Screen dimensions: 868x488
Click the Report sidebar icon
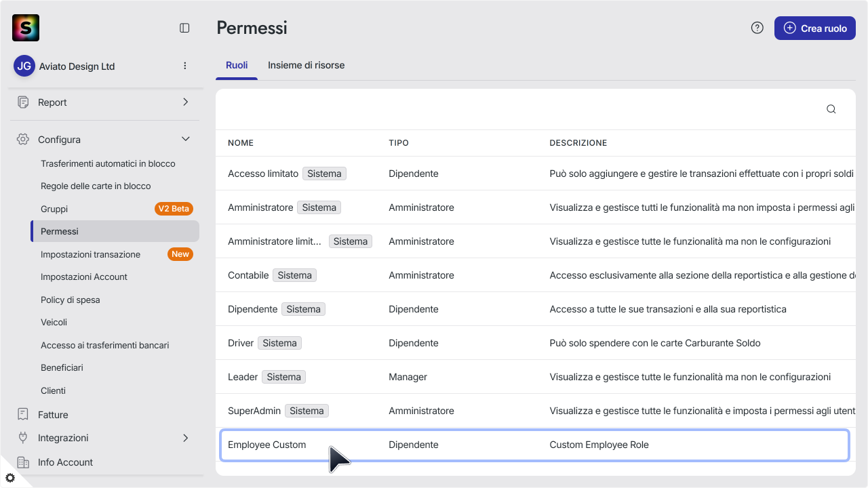(x=23, y=102)
